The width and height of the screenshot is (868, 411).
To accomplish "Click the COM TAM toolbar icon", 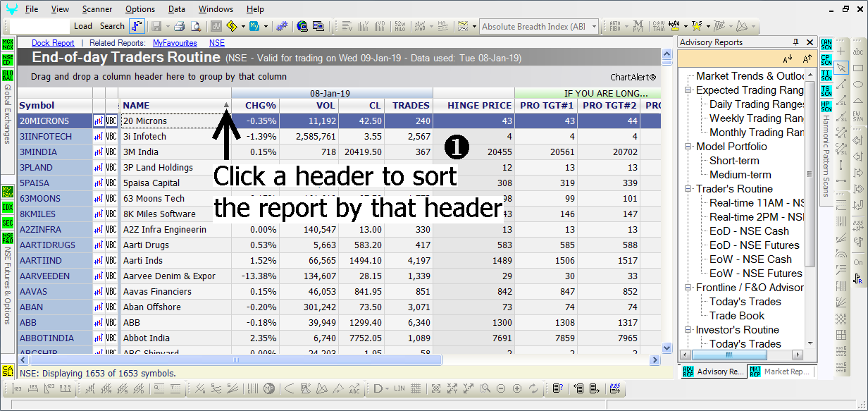I will 658,26.
